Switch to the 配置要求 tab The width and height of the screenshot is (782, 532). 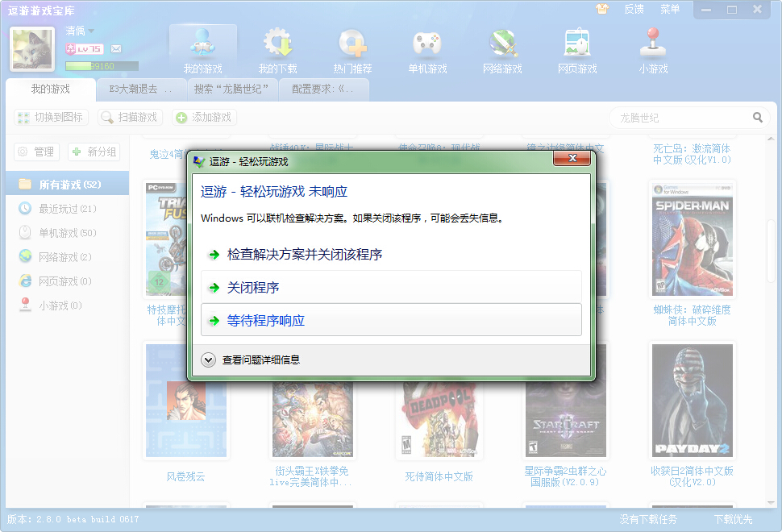coord(323,89)
